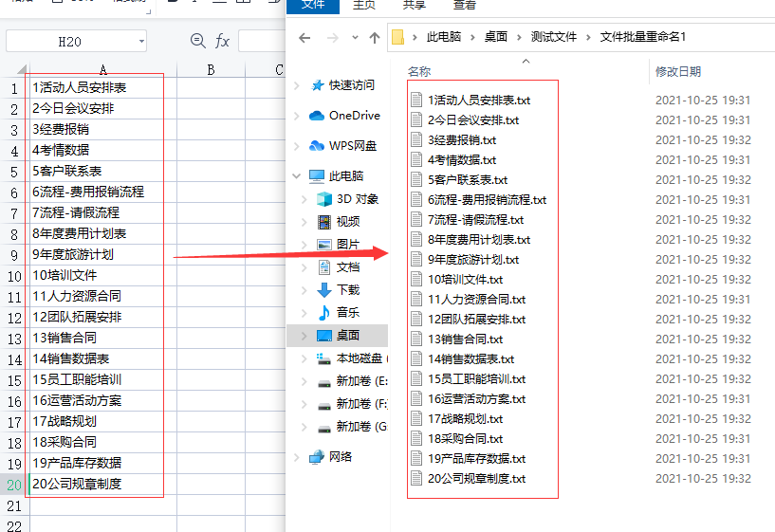This screenshot has width=775, height=532.
Task: Select spreadsheet cell 5客户联系表
Action: 102,172
